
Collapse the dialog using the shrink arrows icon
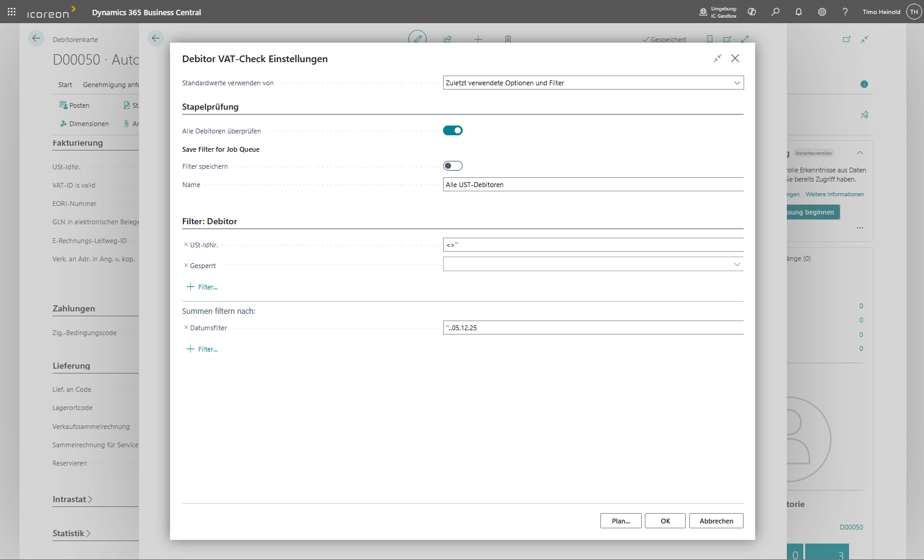[x=717, y=58]
